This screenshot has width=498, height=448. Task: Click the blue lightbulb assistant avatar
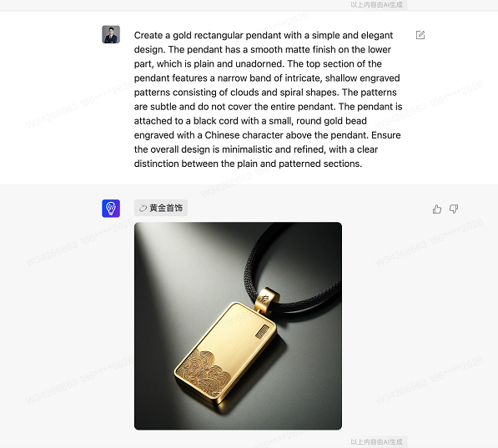[x=111, y=209]
